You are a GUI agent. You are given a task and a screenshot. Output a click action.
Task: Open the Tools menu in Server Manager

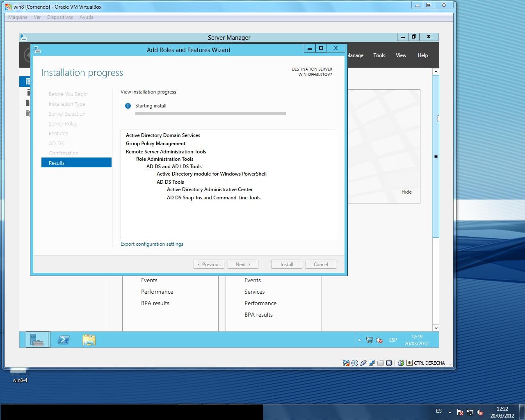pos(379,55)
